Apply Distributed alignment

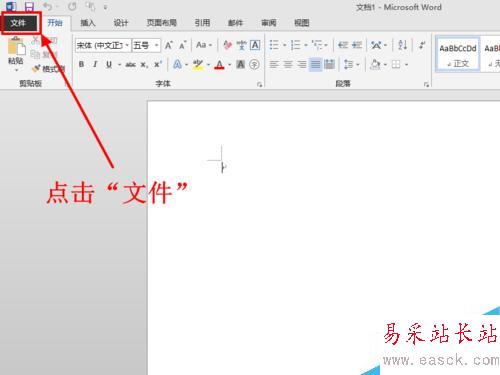point(329,64)
